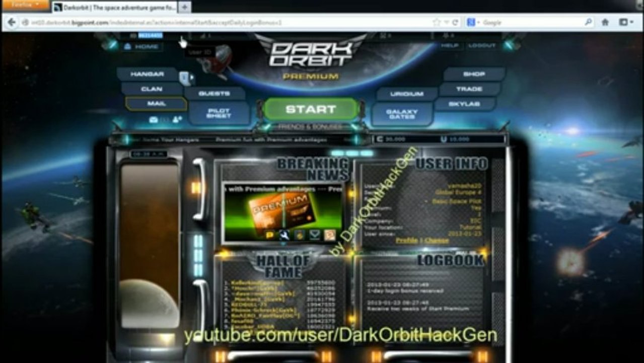Click the green START button
This screenshot has width=644, height=363.
click(x=311, y=109)
